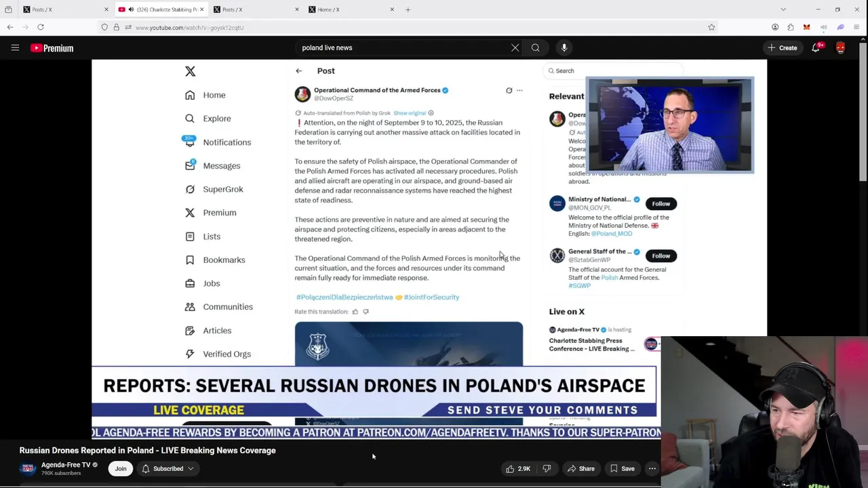Mute audio on the YouTube tab
This screenshot has width=868, height=488.
(x=131, y=9)
